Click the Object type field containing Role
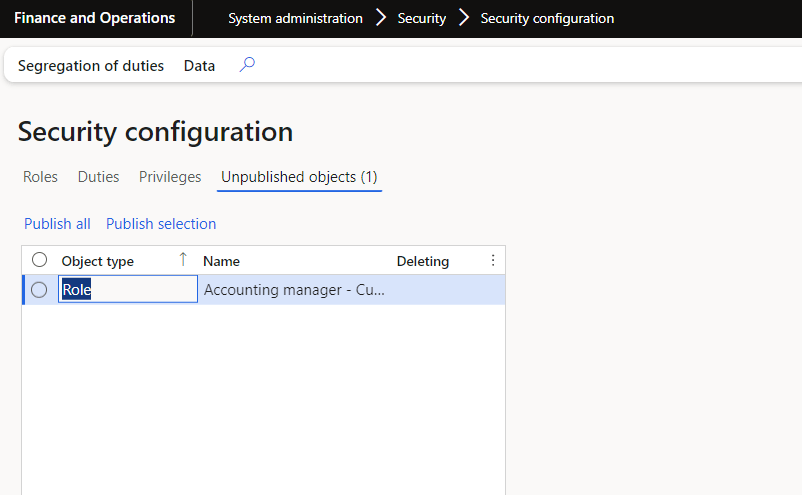Image resolution: width=802 pixels, height=495 pixels. [128, 290]
